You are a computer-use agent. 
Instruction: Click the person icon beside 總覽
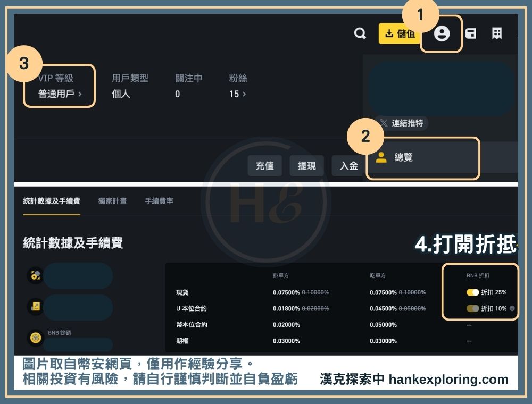[381, 157]
